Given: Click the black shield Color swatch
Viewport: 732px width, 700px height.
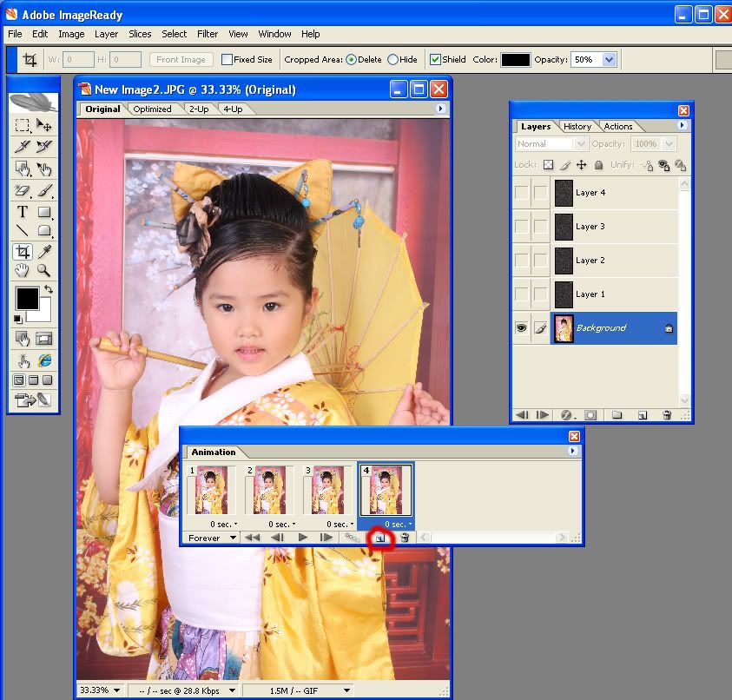Looking at the screenshot, I should click(x=515, y=60).
